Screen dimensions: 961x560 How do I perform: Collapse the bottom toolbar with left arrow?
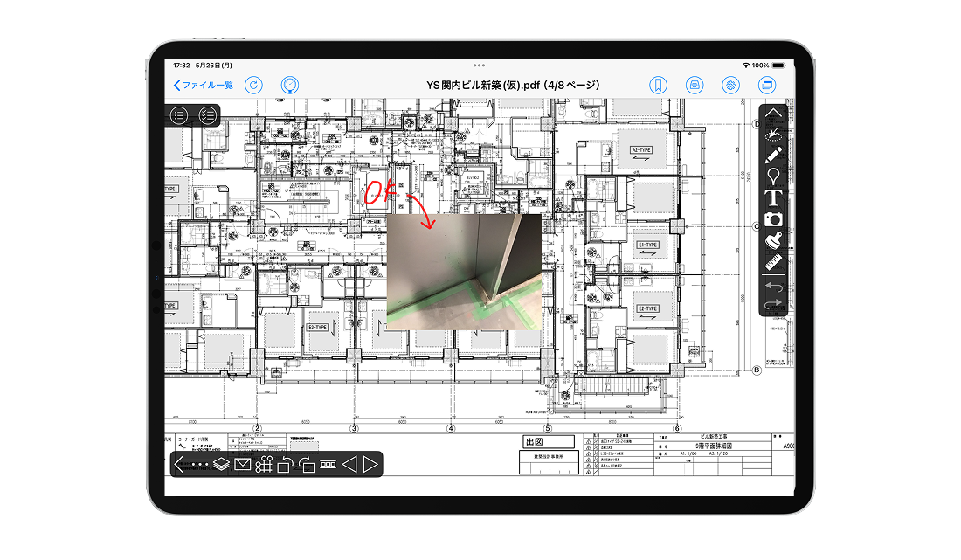click(179, 465)
